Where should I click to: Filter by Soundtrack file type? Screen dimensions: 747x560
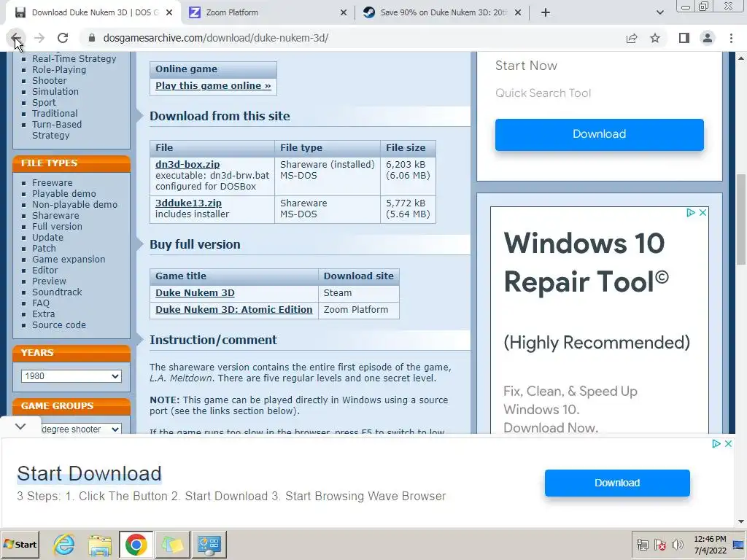coord(57,292)
